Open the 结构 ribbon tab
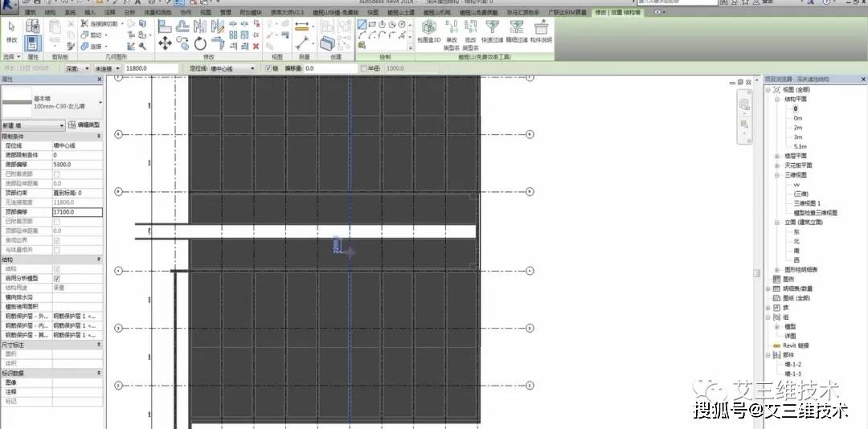 (50, 12)
